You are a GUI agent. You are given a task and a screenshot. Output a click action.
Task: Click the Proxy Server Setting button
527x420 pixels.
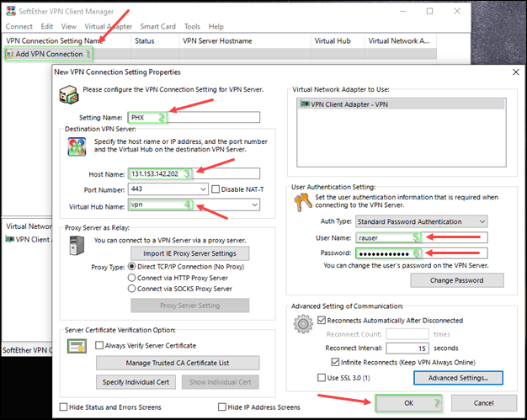click(x=190, y=306)
